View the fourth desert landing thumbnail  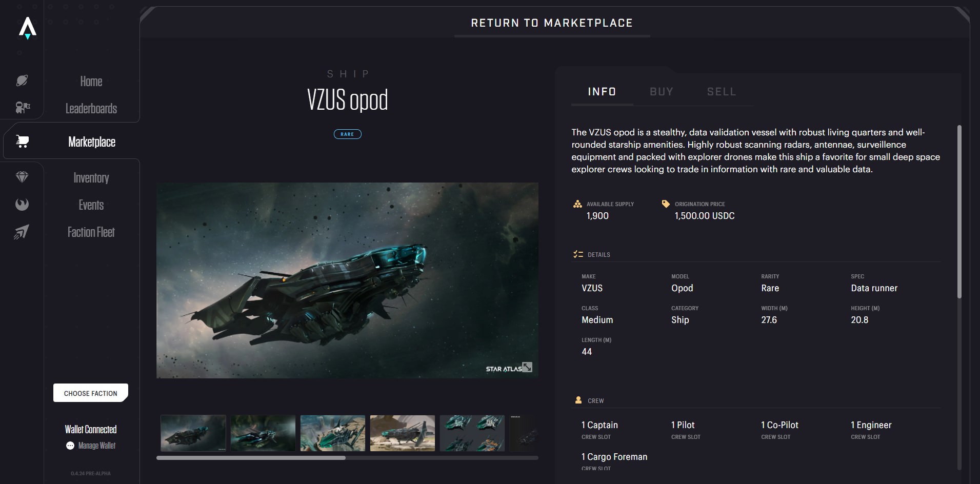(403, 433)
